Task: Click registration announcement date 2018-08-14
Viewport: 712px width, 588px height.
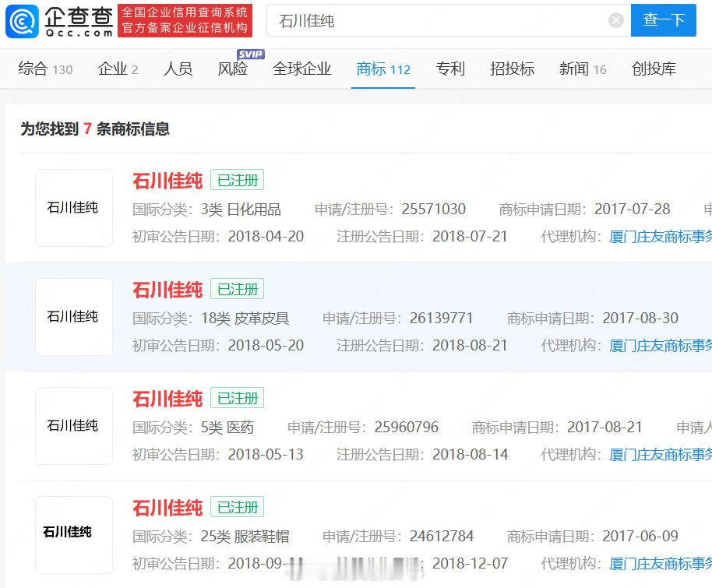Action: 470,454
